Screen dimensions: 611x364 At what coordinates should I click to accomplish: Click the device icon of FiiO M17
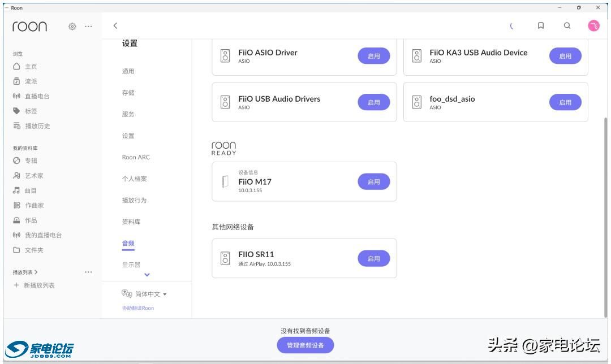click(225, 181)
